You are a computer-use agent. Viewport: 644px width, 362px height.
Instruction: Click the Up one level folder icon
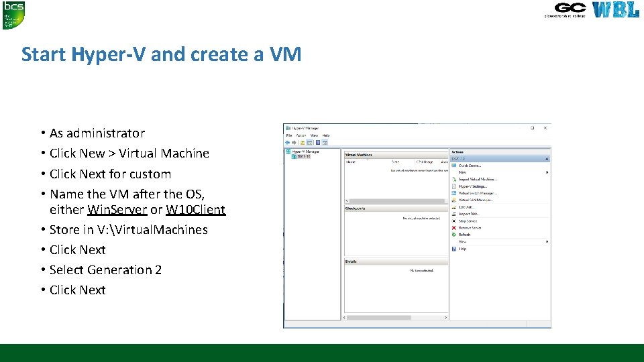(303, 142)
